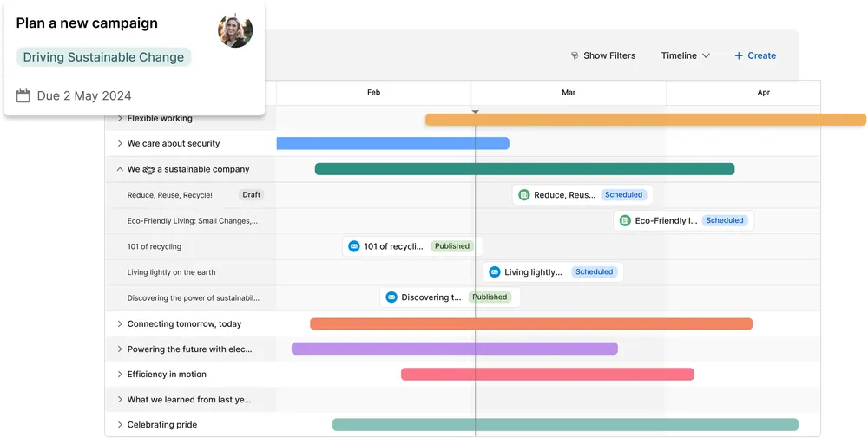Screen dimensions: 868x444
Task: Click the email icon on Discovering card
Action: 391,297
